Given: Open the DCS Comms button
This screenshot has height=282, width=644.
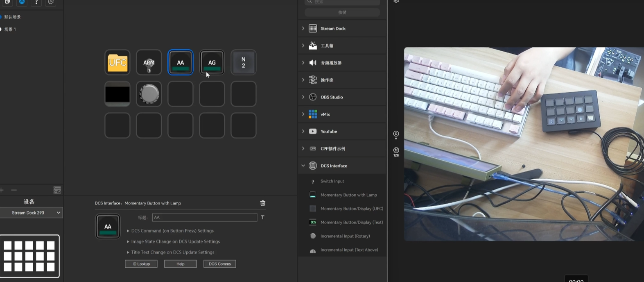Looking at the screenshot, I should (x=220, y=264).
